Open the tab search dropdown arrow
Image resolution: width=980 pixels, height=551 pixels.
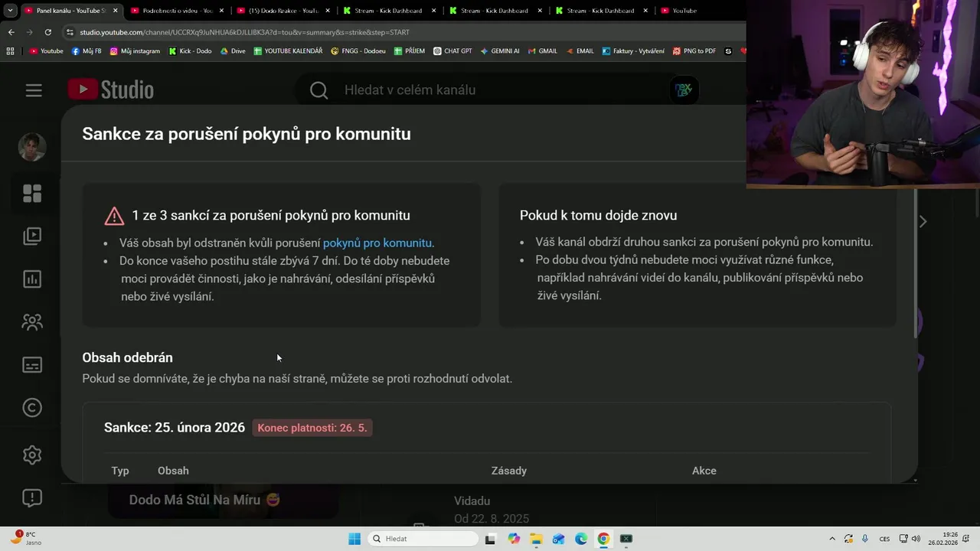point(10,11)
